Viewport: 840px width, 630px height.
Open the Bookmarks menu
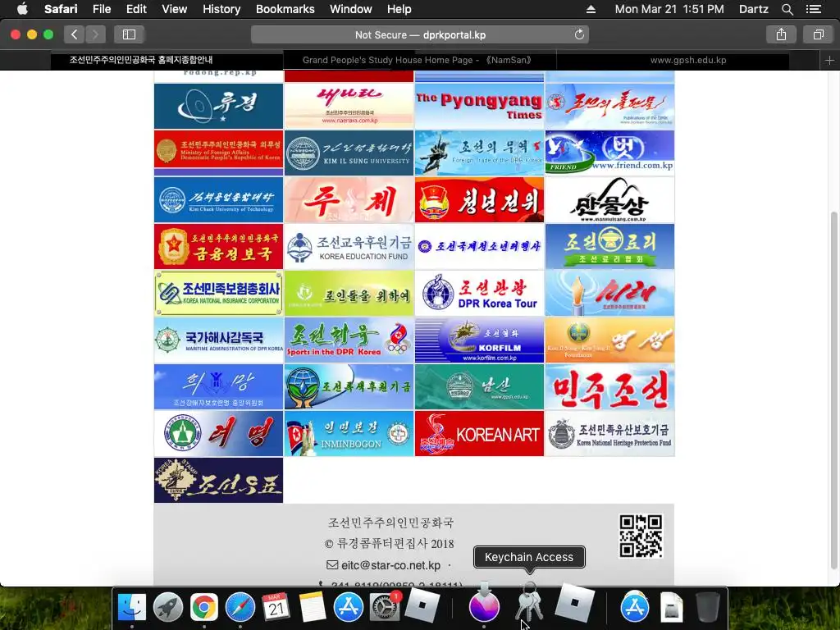tap(285, 9)
